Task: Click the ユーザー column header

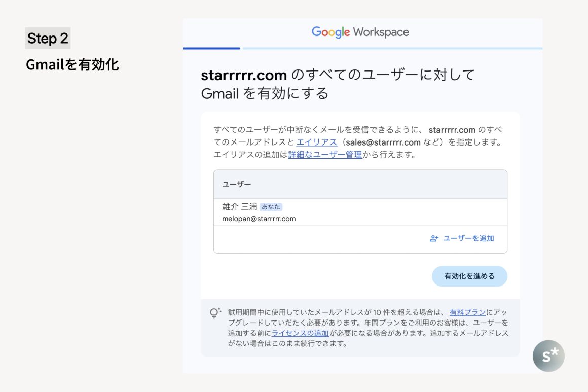Action: [237, 184]
